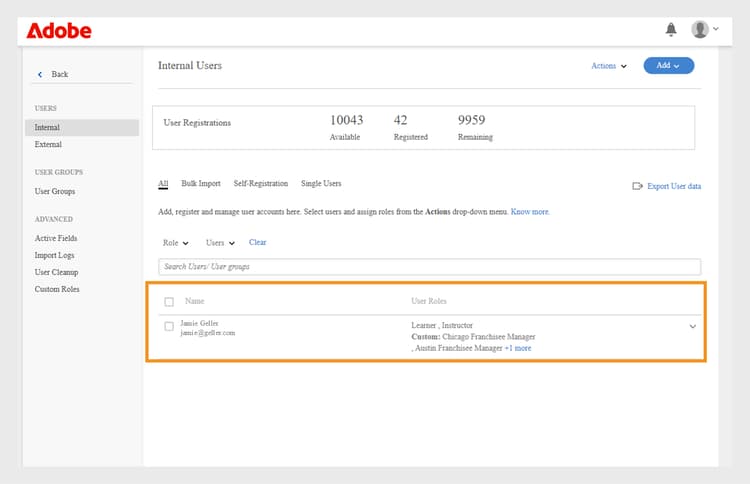Check the Jamie Geller row checkbox
Viewport: 750px width, 484px height.
(x=169, y=326)
